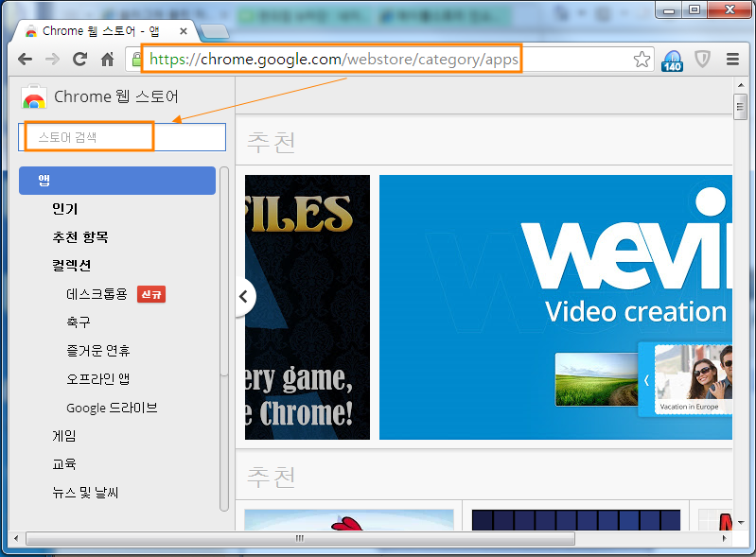This screenshot has height=557, width=756.
Task: Close the Chrome 웹 스토어 tab
Action: coord(184,31)
